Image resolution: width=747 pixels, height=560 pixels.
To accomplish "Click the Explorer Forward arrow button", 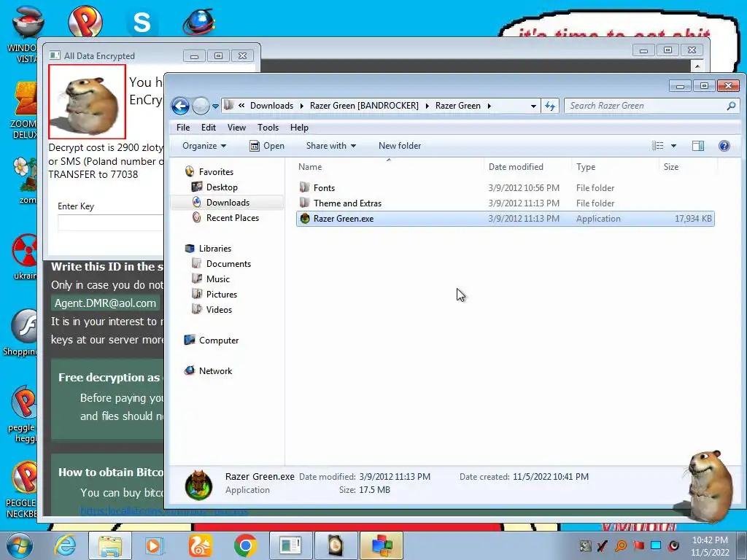I will tap(201, 106).
